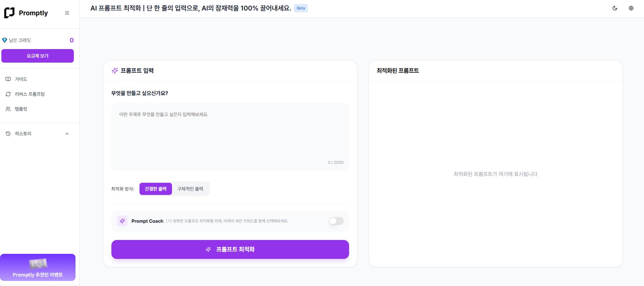
Task: Collapse the 히스토리 section chevron
Action: point(67,134)
